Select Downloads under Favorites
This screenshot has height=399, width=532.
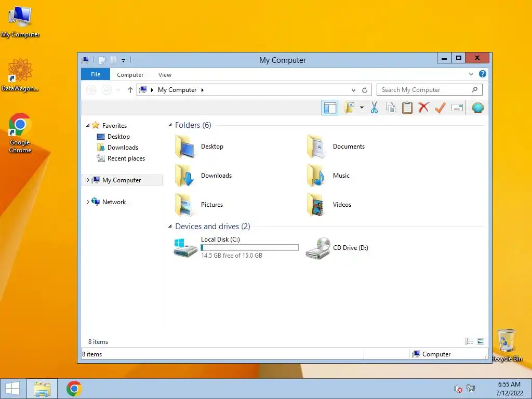(x=123, y=147)
